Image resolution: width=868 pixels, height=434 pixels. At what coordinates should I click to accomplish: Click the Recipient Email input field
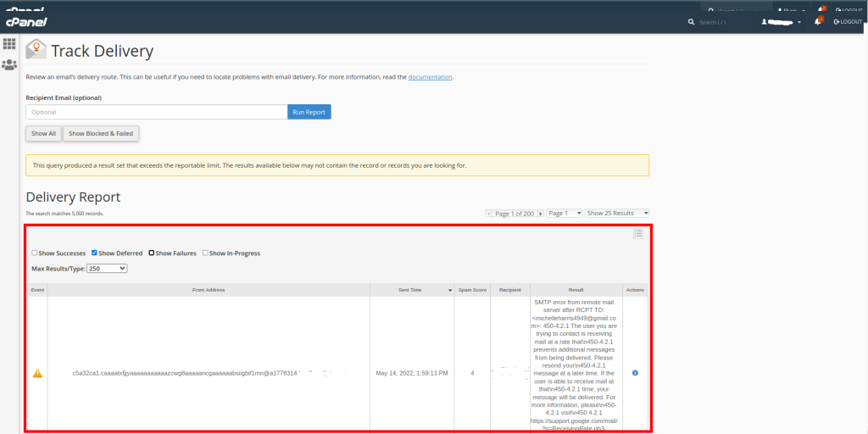tap(157, 112)
